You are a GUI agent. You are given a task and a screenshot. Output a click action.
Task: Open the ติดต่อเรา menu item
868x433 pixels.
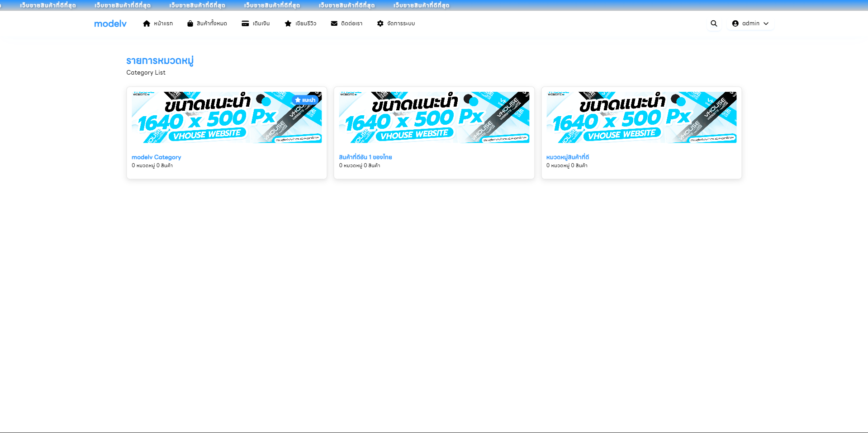[351, 24]
